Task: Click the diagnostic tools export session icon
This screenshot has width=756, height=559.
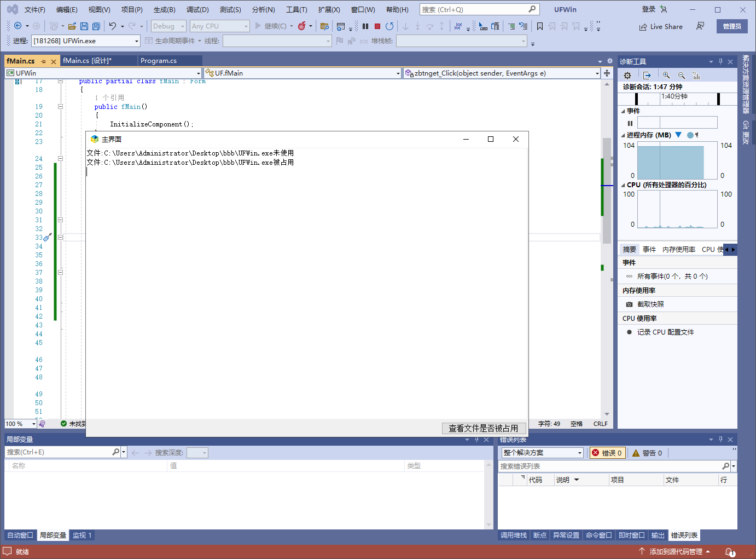Action: 647,76
